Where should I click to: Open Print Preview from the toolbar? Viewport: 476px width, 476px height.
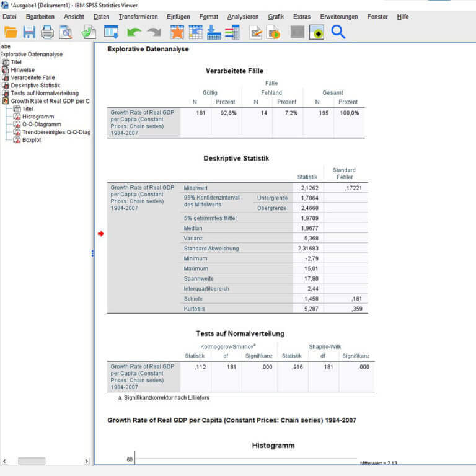pyautogui.click(x=66, y=32)
